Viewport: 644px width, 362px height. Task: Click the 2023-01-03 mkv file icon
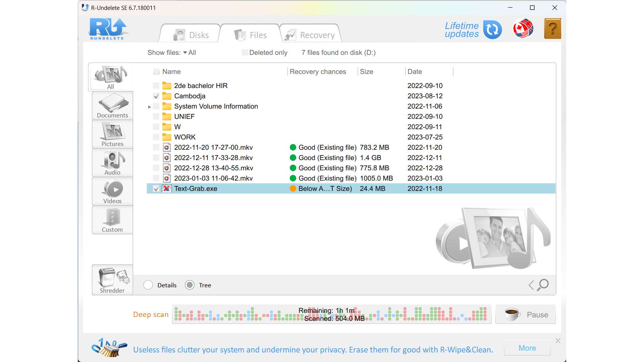pyautogui.click(x=167, y=178)
